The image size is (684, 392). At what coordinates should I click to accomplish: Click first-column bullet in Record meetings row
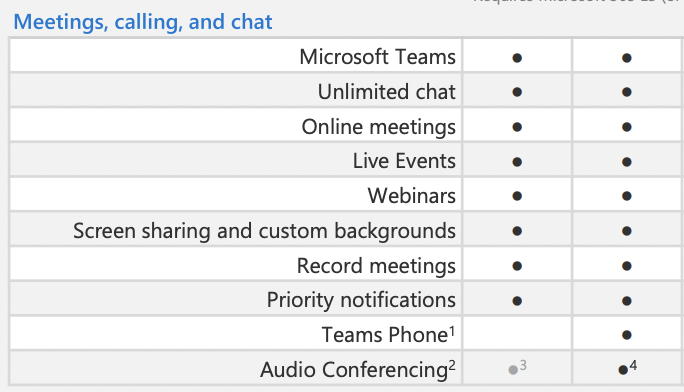tap(517, 266)
